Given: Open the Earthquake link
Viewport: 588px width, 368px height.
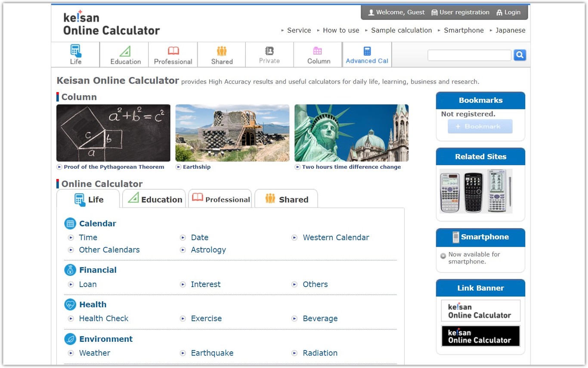Looking at the screenshot, I should (x=212, y=353).
